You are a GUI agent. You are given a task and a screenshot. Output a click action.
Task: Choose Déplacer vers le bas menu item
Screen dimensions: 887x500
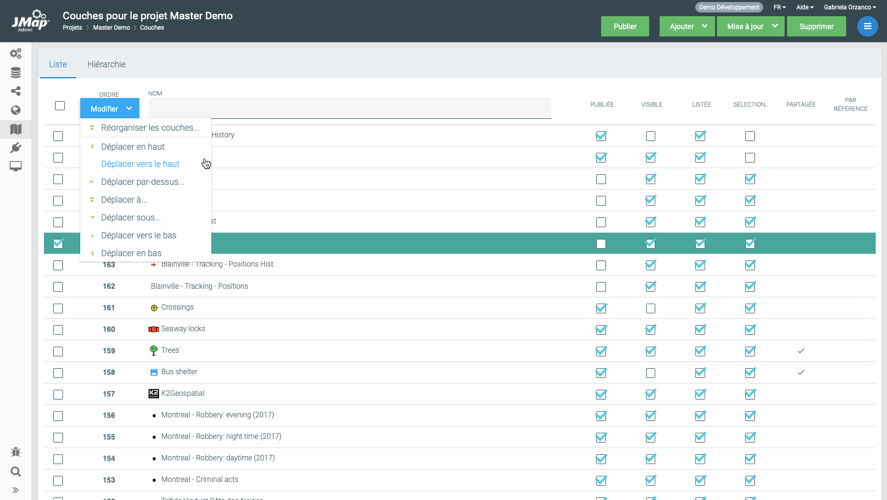(x=138, y=236)
